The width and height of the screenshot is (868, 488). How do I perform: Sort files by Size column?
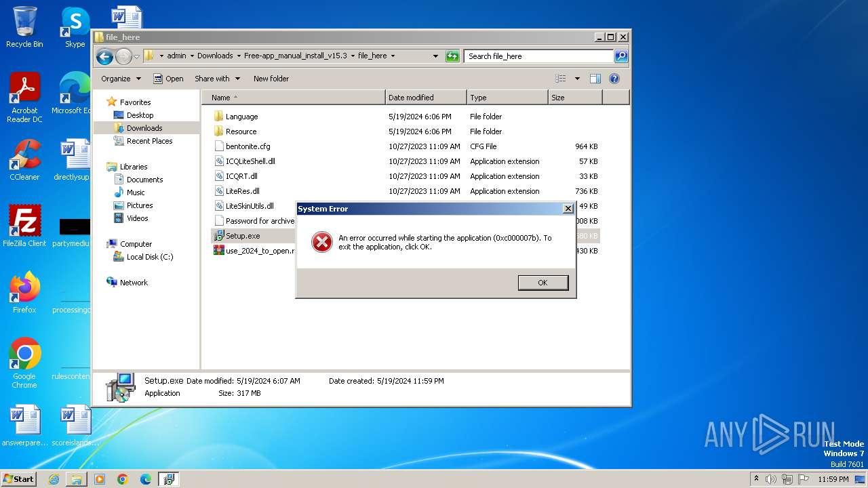point(575,98)
